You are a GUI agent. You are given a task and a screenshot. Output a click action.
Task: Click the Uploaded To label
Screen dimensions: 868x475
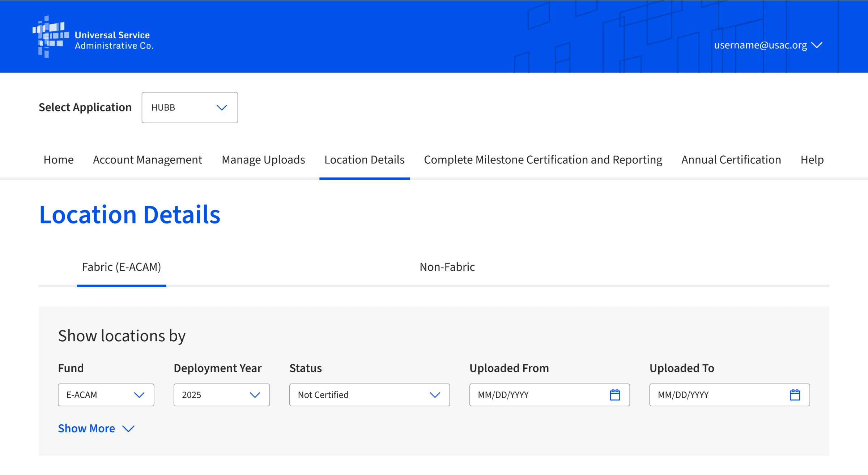pyautogui.click(x=682, y=368)
